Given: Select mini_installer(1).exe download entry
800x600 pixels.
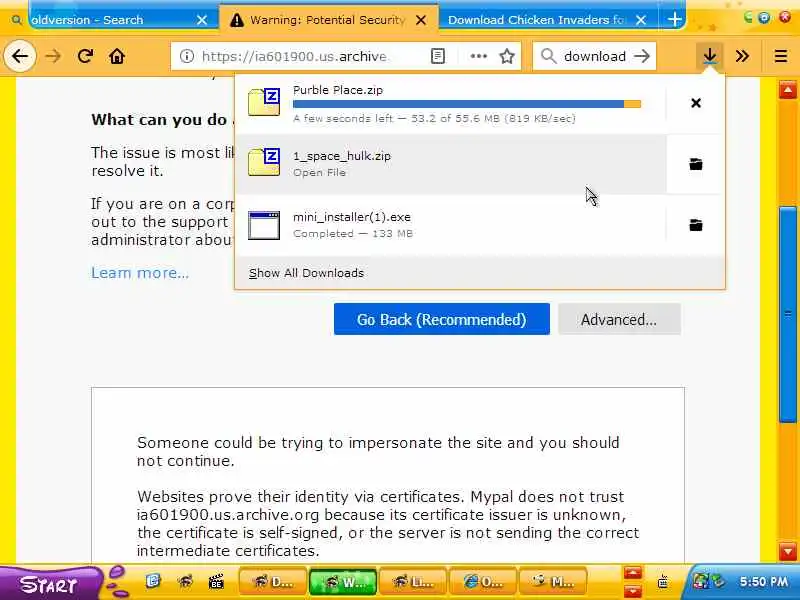Looking at the screenshot, I should tap(451, 225).
